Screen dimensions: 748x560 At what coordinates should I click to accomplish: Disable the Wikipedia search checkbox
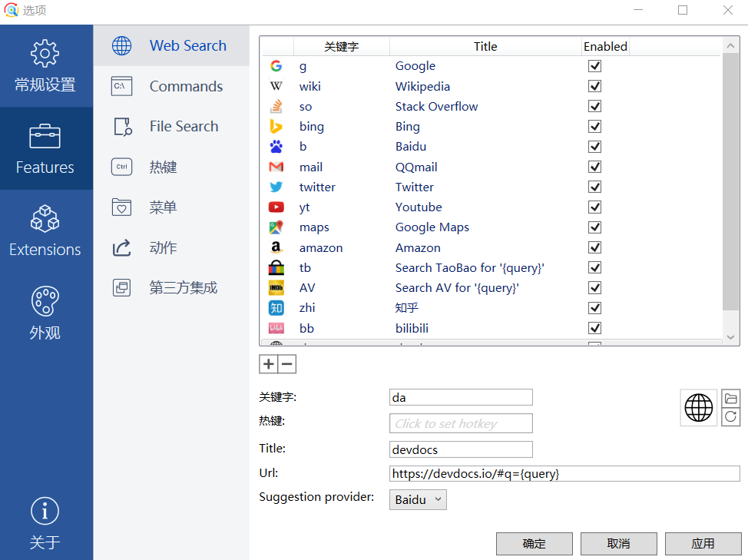[594, 86]
